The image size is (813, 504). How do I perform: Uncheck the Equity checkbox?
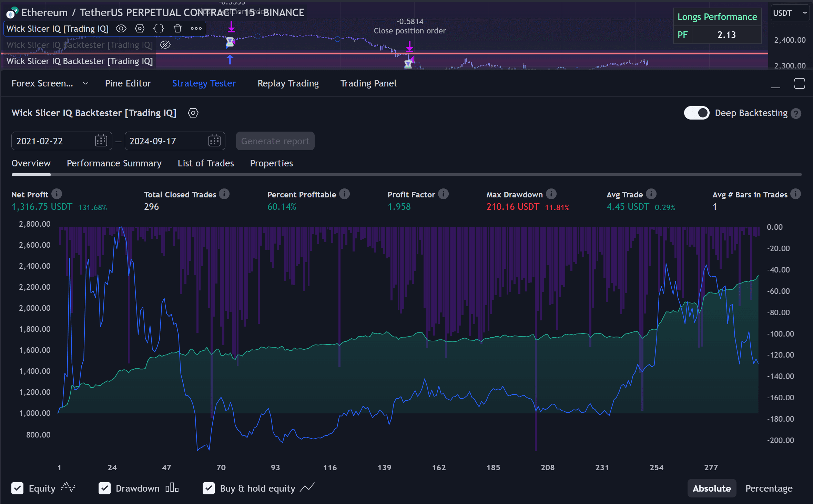(17, 488)
